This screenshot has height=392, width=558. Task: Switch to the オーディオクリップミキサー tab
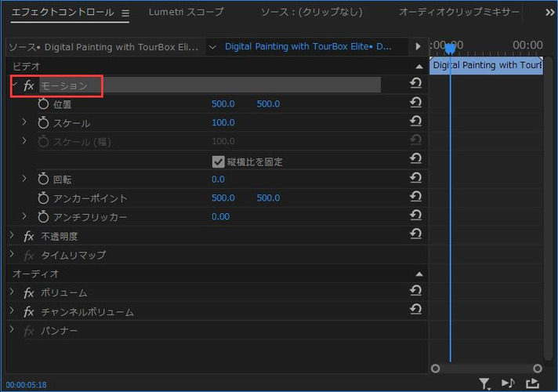click(459, 12)
